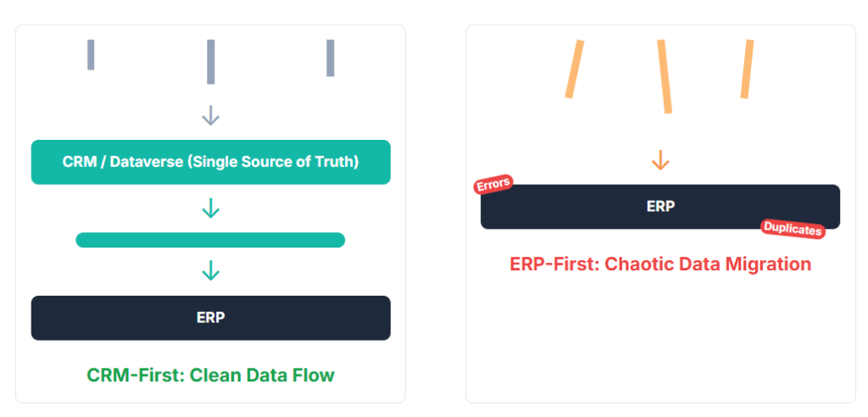
Task: Select the red Duplicates badge
Action: (x=793, y=228)
